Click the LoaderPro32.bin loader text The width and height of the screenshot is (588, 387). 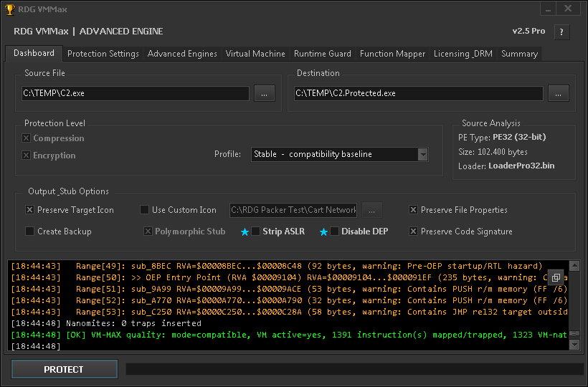(x=521, y=166)
